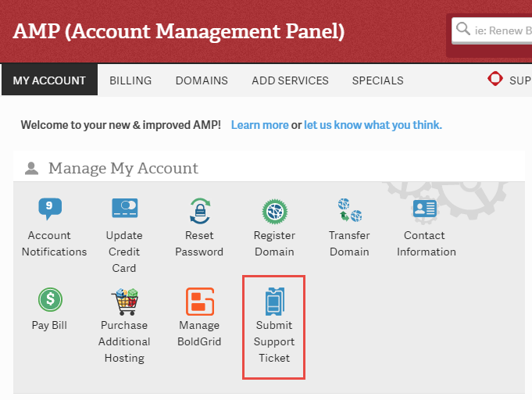Click the Purchase Additional Hosting label
This screenshot has width=532, height=400.
coord(124,341)
